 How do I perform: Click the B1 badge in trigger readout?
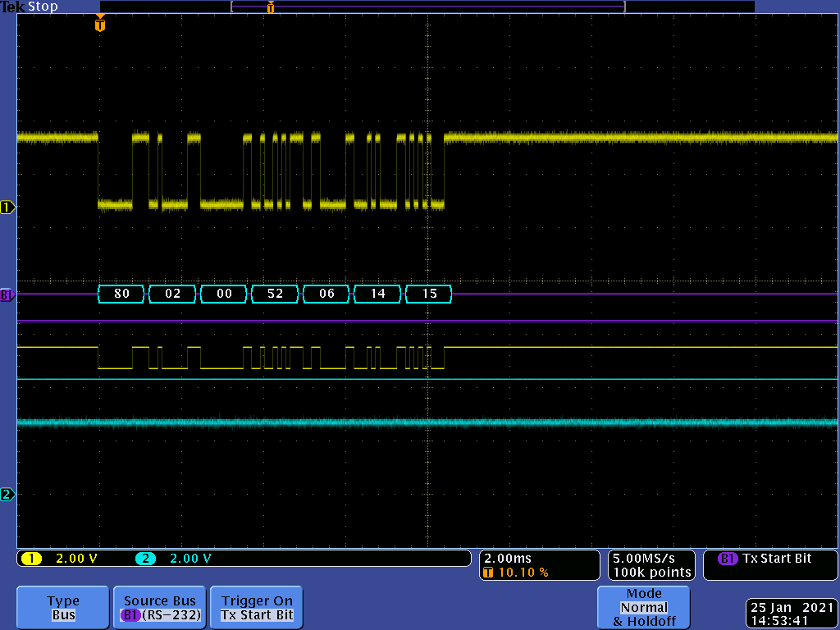728,559
